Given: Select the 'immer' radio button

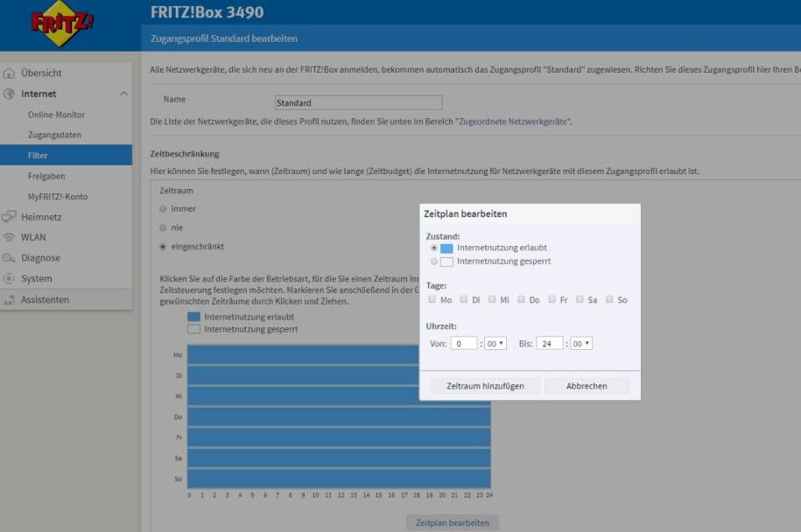Looking at the screenshot, I should coord(163,209).
